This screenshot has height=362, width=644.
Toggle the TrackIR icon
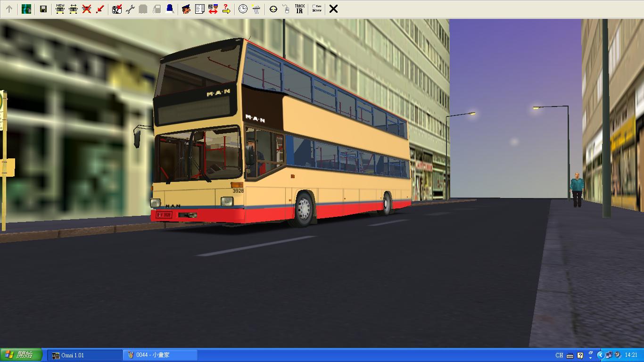pyautogui.click(x=299, y=9)
